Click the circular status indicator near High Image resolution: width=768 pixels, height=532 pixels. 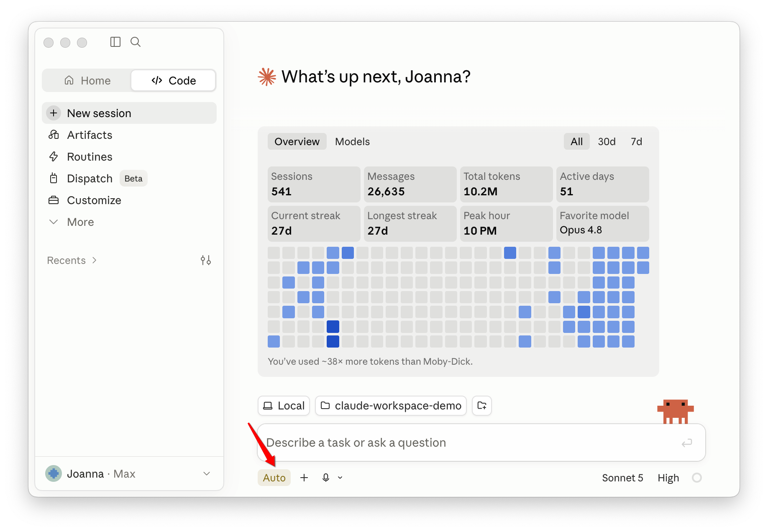(x=697, y=478)
